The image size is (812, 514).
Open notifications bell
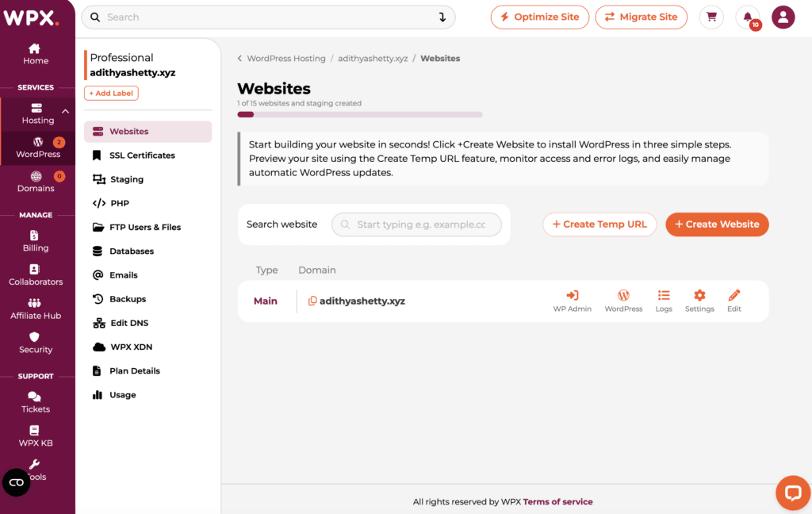coord(748,17)
